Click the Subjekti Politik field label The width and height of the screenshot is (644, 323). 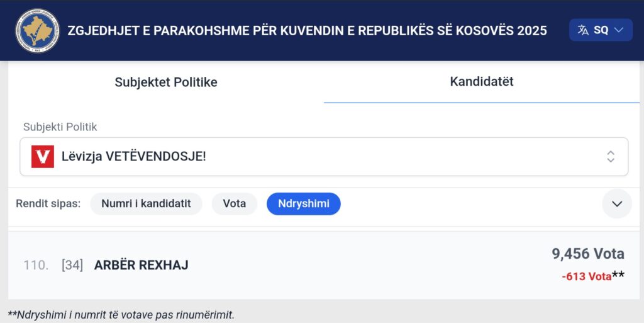point(60,127)
